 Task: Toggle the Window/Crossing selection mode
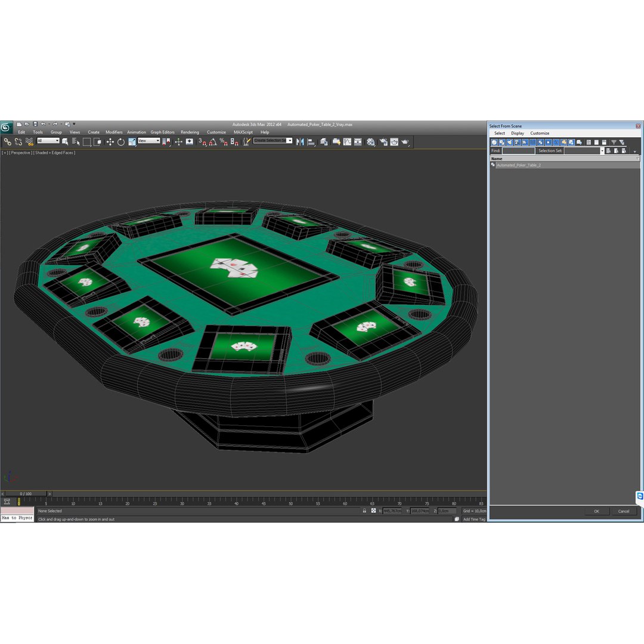click(97, 142)
